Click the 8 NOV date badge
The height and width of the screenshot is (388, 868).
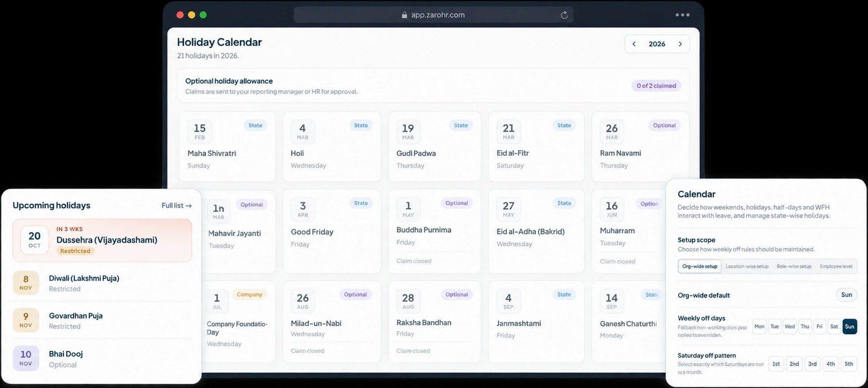point(26,283)
